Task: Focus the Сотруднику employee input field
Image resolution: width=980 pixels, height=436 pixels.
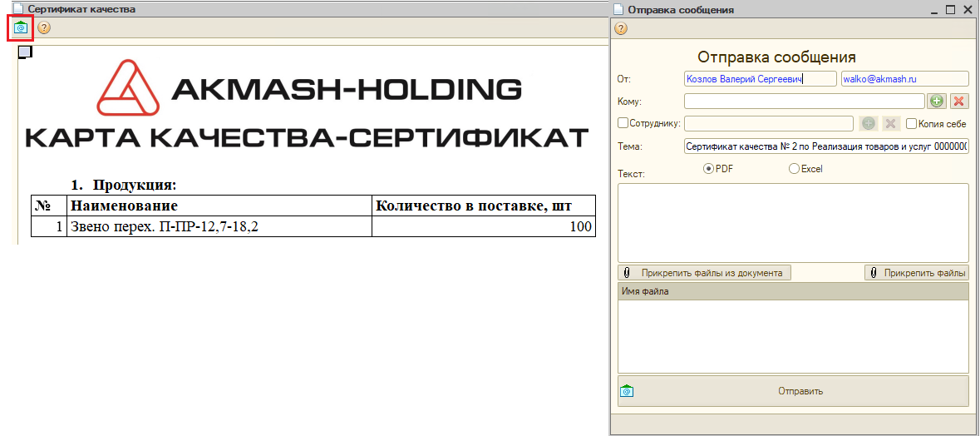Action: pos(769,123)
